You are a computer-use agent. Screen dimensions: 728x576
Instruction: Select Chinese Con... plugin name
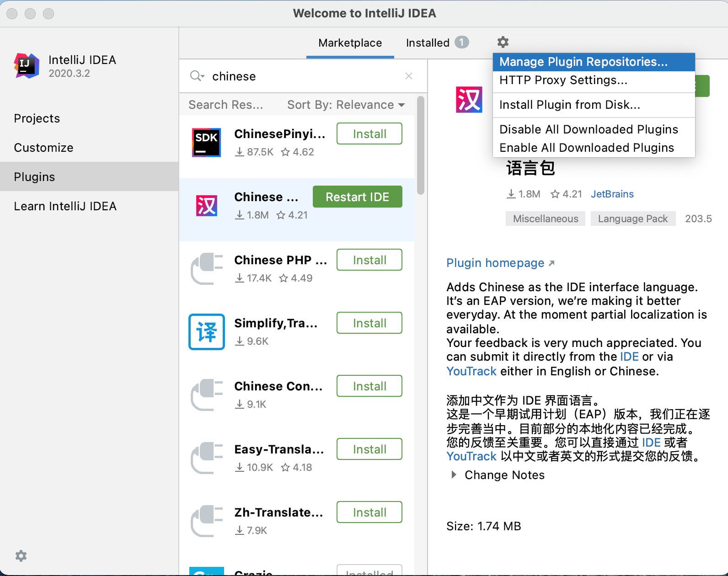pos(278,386)
